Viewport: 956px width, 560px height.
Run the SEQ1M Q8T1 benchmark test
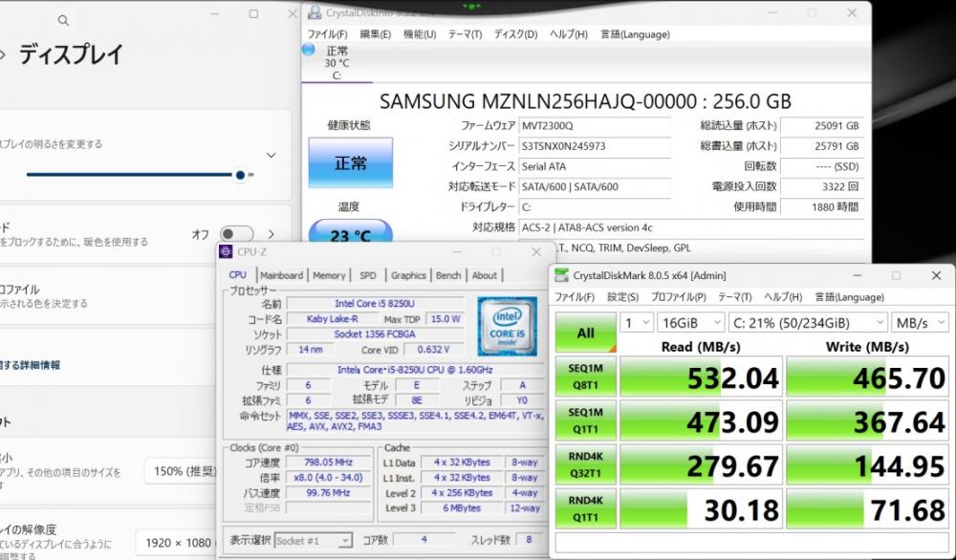coord(586,377)
